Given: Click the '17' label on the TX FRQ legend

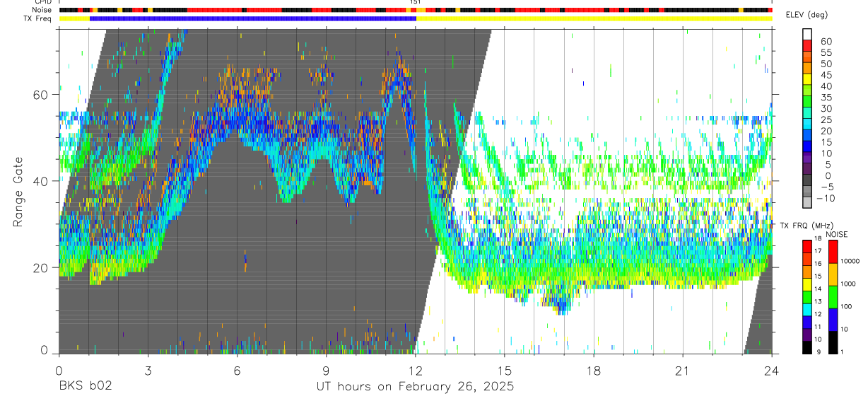Looking at the screenshot, I should [818, 252].
